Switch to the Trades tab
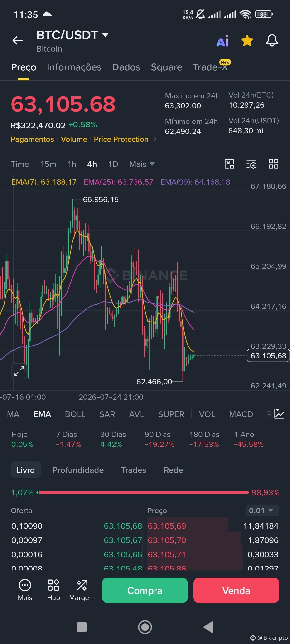Screen dimensions: 290x644 point(134,470)
